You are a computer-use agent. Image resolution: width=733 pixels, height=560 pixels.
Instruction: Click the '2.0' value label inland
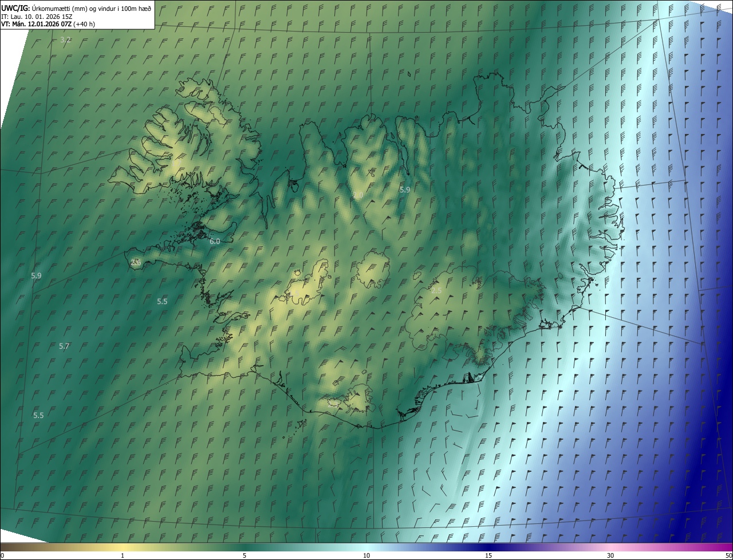358,195
